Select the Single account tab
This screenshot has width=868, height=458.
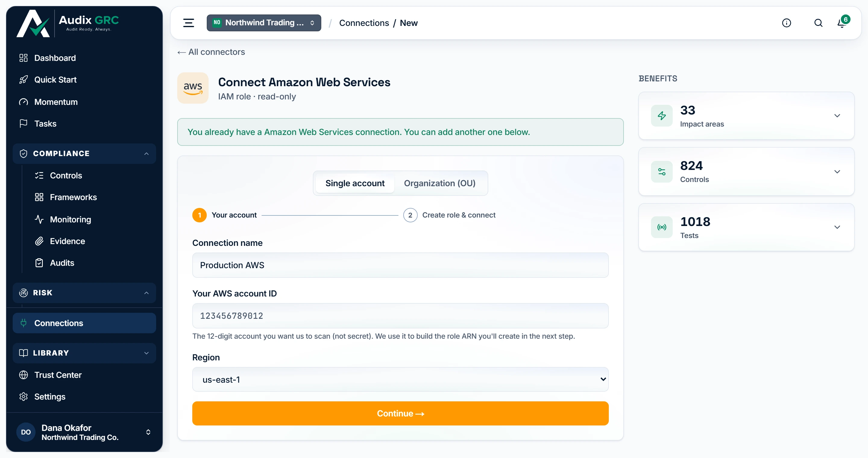(x=355, y=183)
